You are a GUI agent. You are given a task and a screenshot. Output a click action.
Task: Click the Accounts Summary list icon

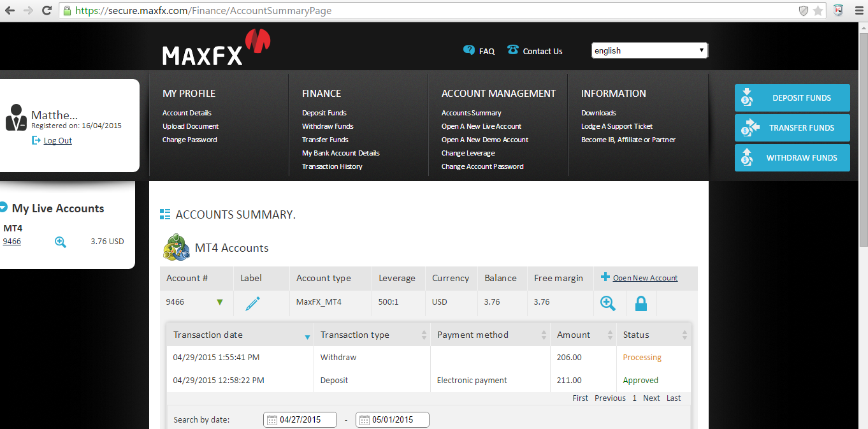pyautogui.click(x=165, y=214)
